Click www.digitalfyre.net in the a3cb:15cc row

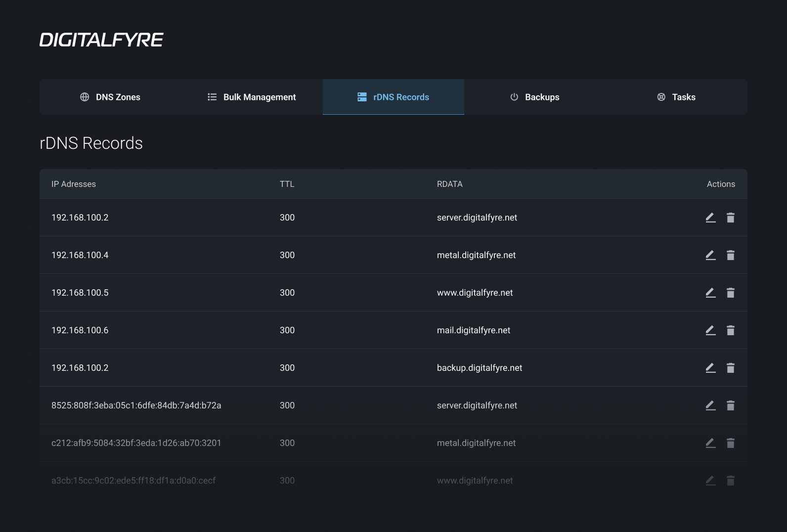click(475, 481)
